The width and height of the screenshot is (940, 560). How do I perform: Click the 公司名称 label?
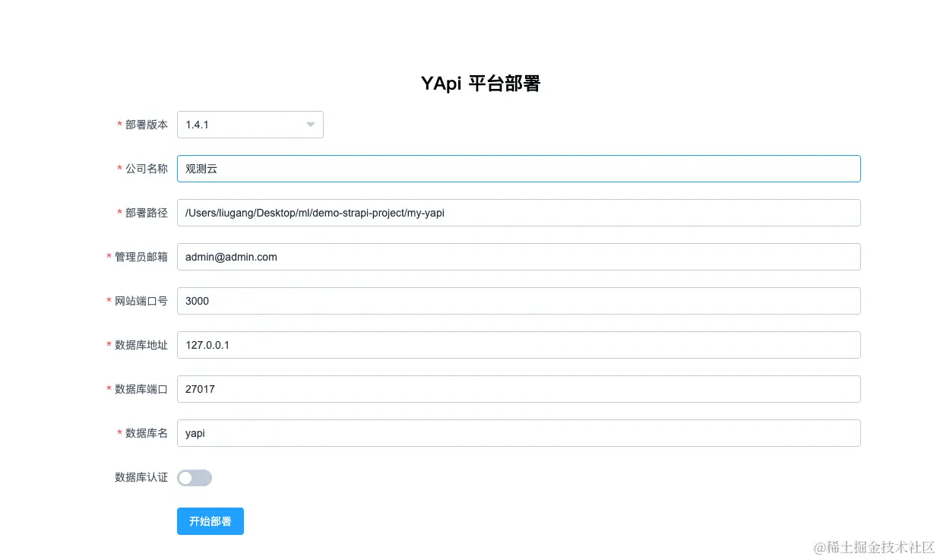pyautogui.click(x=147, y=169)
